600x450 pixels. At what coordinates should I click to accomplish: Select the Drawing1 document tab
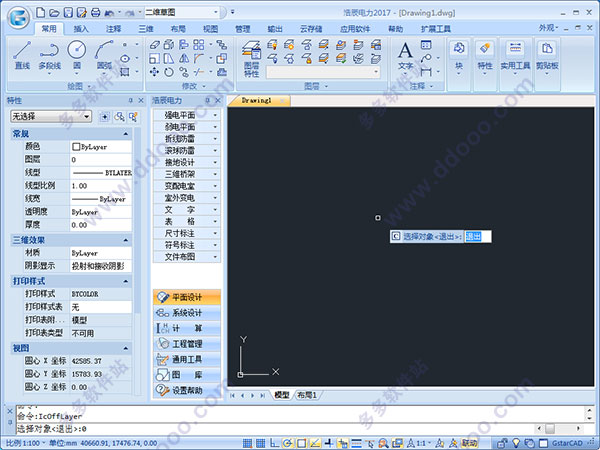(x=257, y=101)
